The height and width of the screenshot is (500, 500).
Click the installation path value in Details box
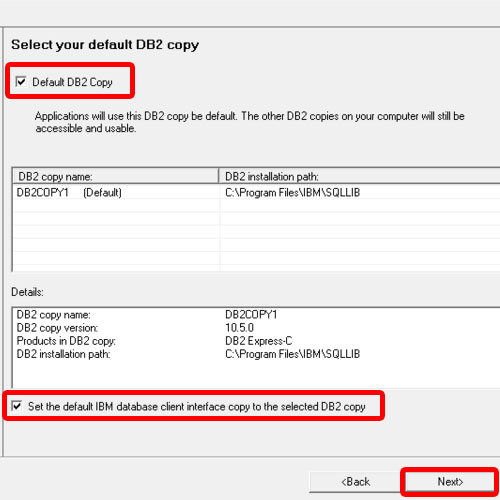pyautogui.click(x=292, y=354)
